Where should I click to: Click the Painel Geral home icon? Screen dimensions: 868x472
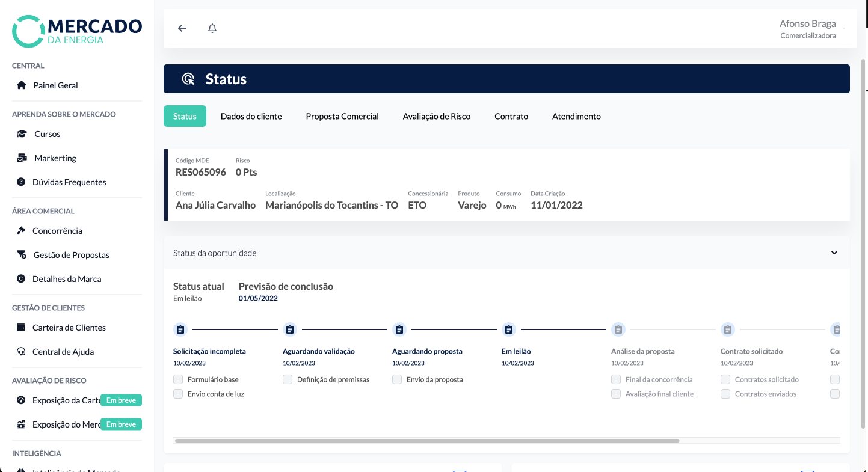22,85
